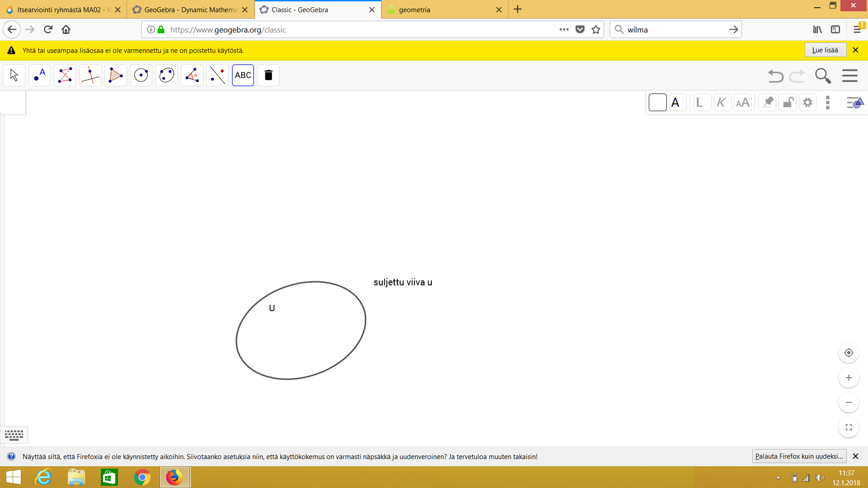Screen dimensions: 868x488
Task: Select the Move arrow tool
Action: click(x=14, y=75)
